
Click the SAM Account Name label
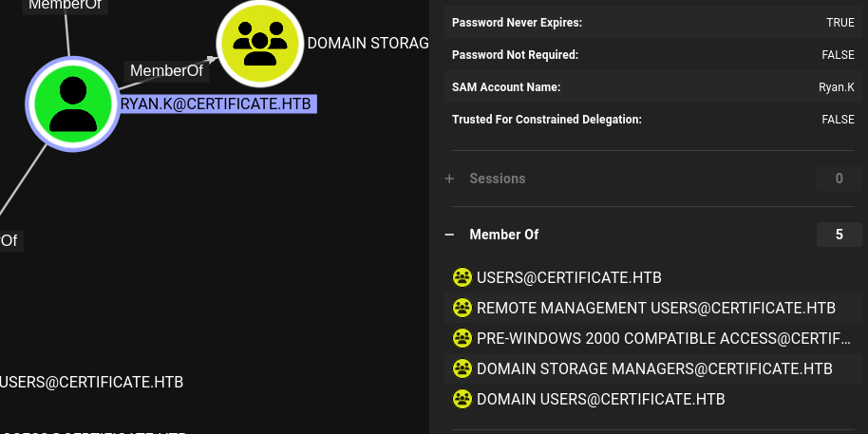[506, 87]
